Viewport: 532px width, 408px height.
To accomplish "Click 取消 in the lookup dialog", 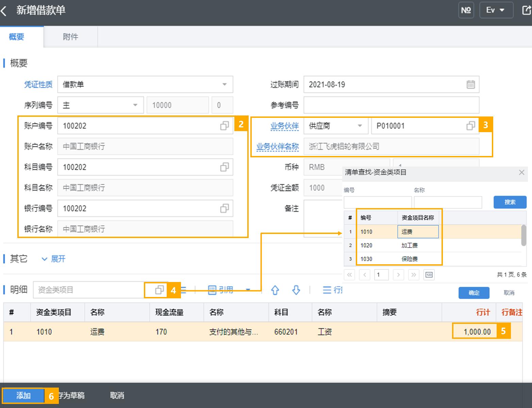I will coord(509,293).
